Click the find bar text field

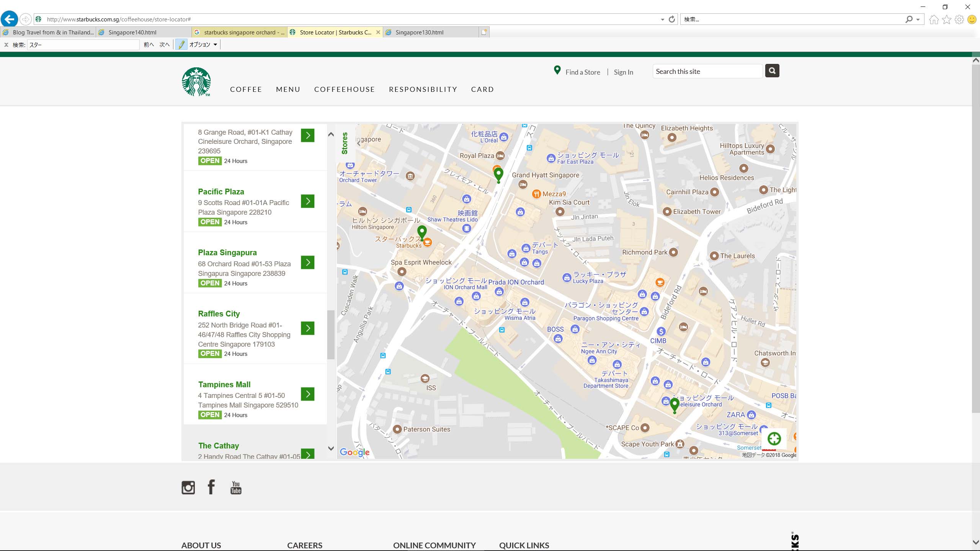(x=83, y=45)
